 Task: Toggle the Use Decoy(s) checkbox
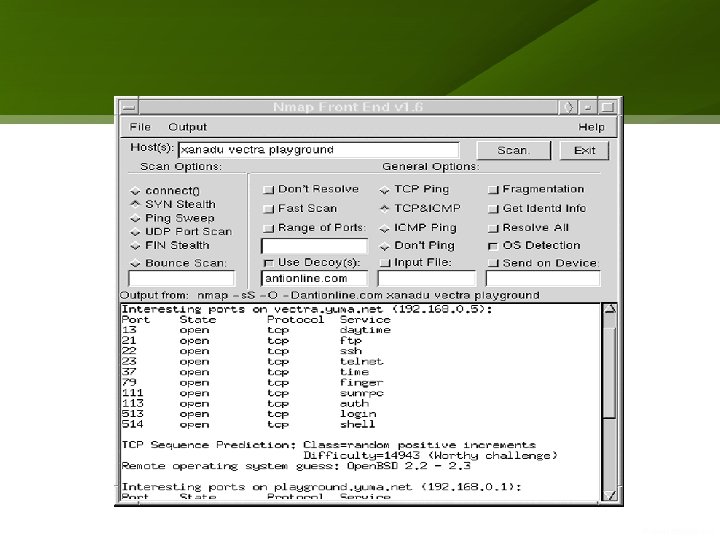268,263
